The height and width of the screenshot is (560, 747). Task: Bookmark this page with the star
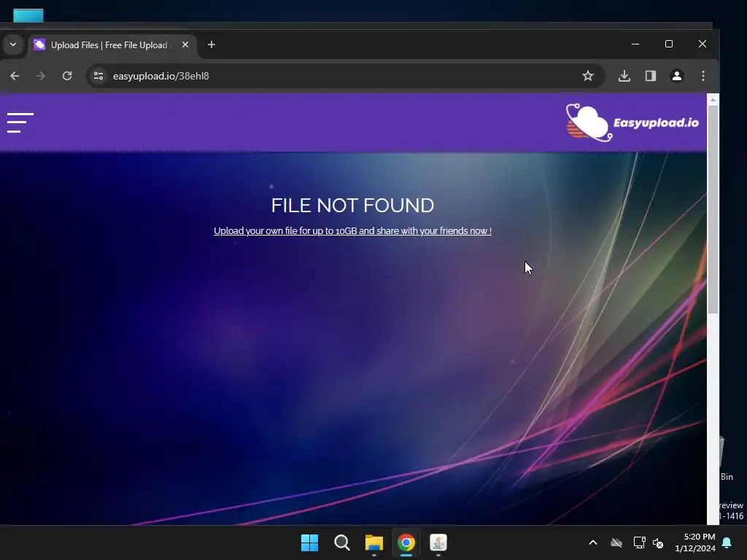[588, 76]
